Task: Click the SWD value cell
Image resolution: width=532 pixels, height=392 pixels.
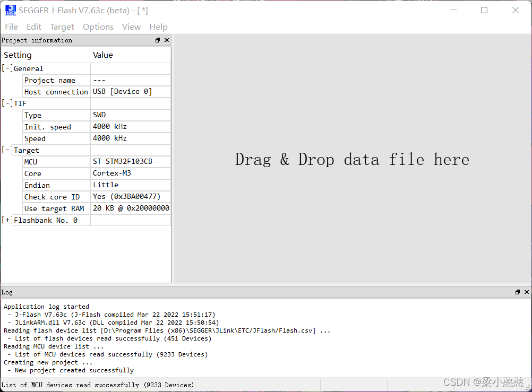Action: point(131,115)
